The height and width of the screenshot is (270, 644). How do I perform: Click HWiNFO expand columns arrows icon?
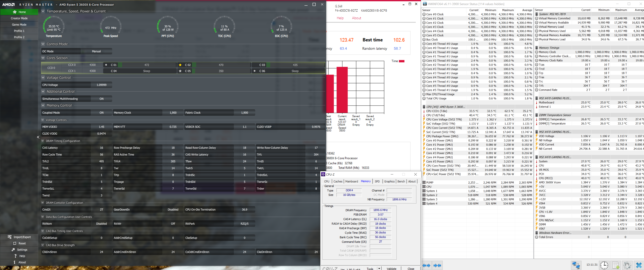point(427,265)
